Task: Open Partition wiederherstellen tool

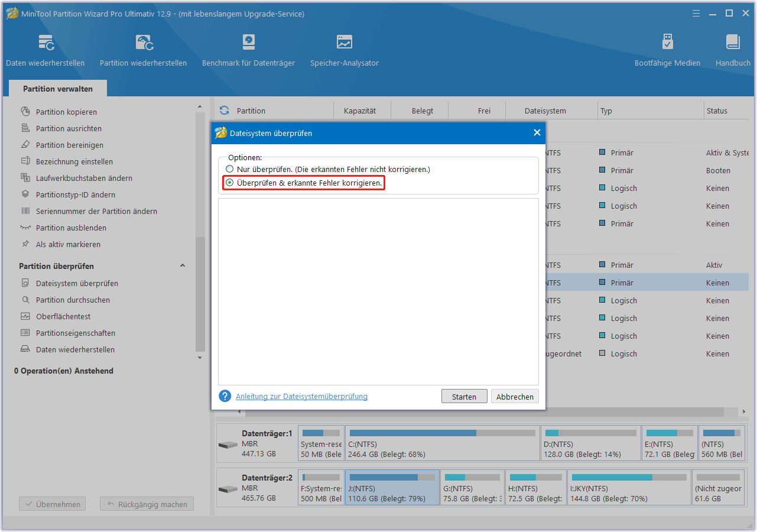Action: click(144, 50)
